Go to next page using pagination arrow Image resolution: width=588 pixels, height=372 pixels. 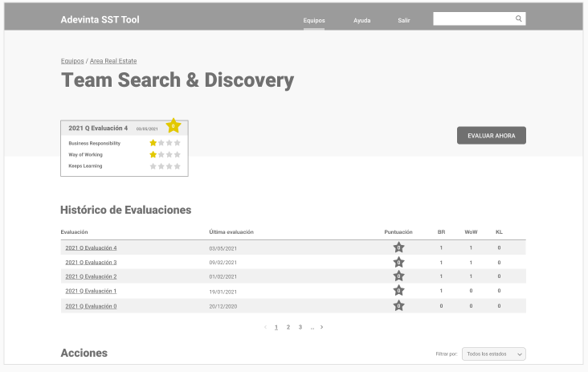pyautogui.click(x=322, y=327)
